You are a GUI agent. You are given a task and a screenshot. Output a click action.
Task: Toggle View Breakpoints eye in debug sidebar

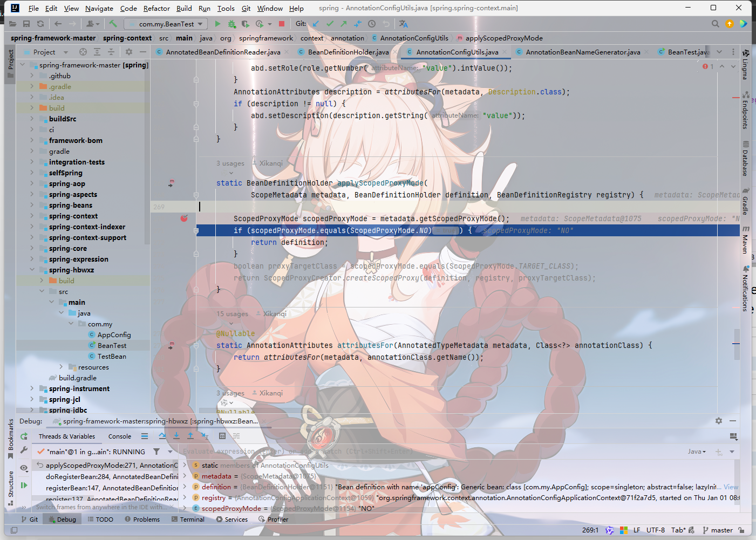click(x=24, y=468)
